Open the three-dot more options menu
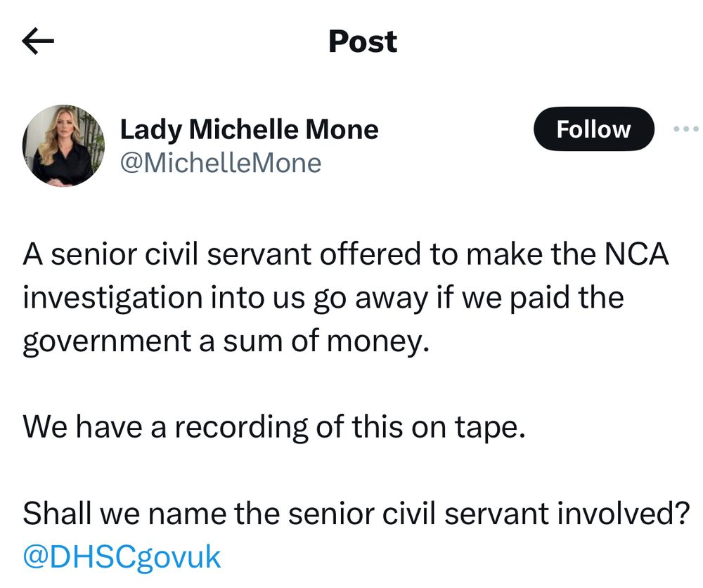 (685, 129)
